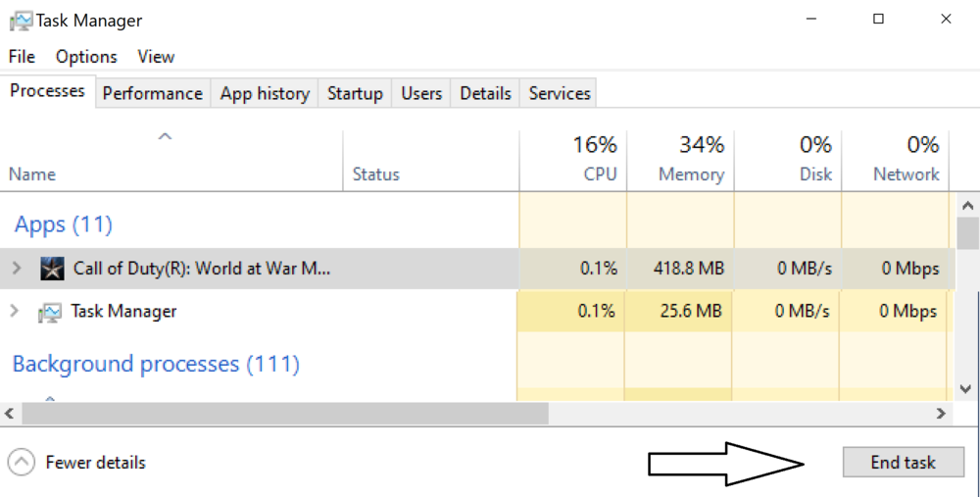Open the Startup tab
Viewport: 980px width, 497px height.
click(x=355, y=93)
